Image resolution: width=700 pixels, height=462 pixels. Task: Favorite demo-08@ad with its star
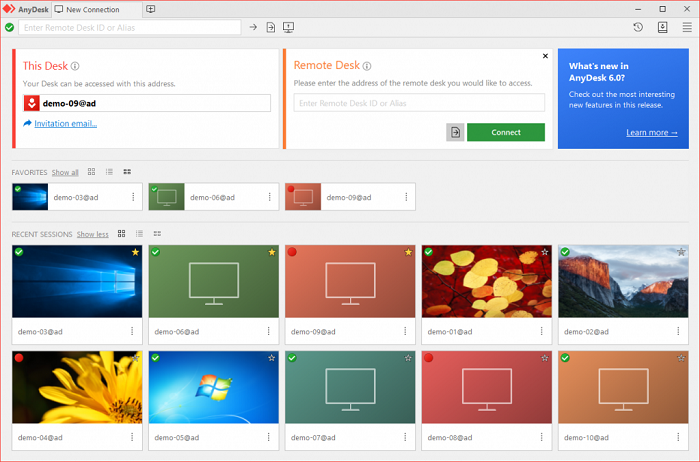point(545,358)
